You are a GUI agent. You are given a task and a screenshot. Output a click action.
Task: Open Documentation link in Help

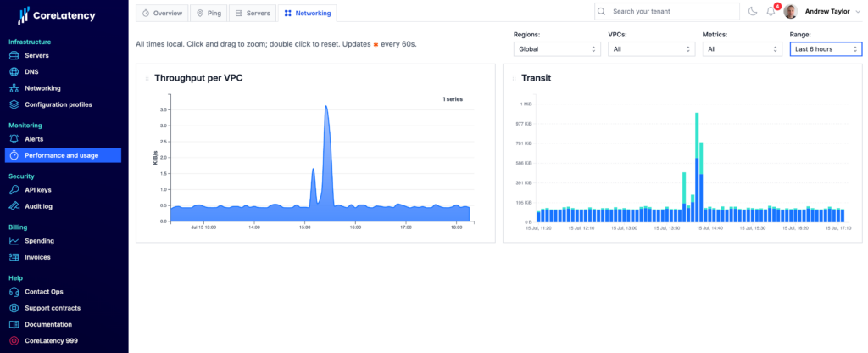point(48,325)
